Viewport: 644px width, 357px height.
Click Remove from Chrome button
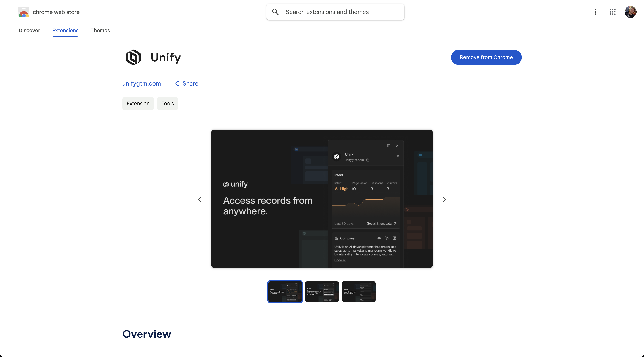tap(486, 57)
